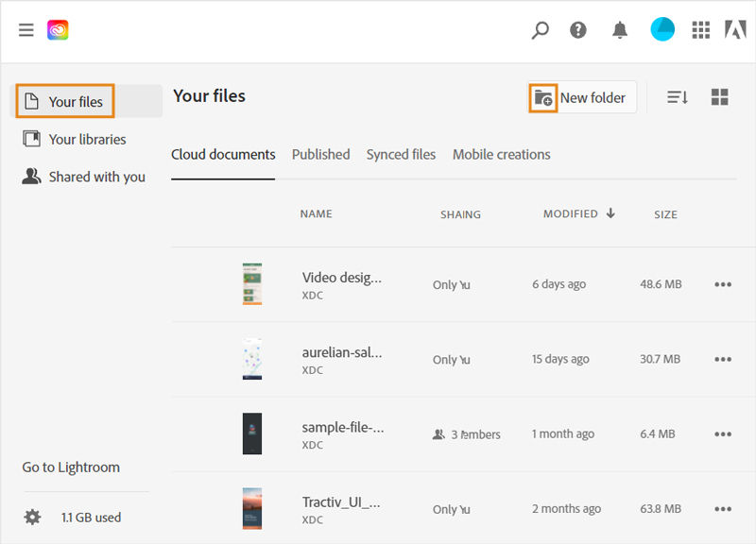Open more options for sample-file document
This screenshot has height=544, width=756.
point(723,434)
